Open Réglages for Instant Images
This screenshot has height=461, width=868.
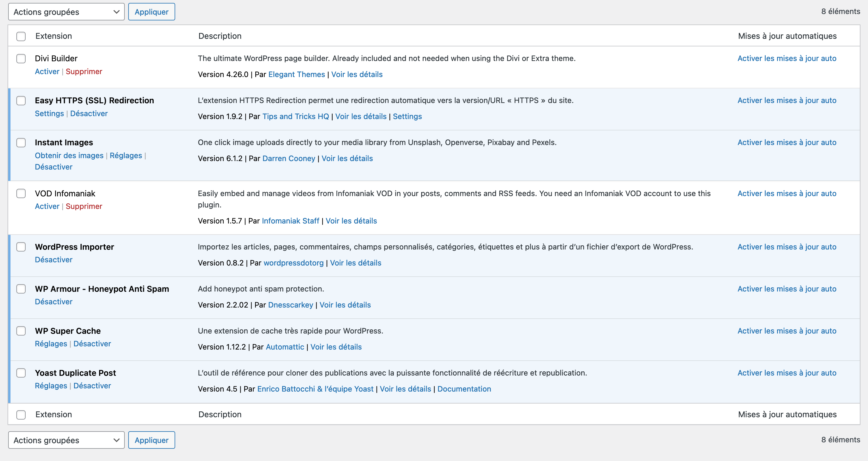click(x=126, y=156)
